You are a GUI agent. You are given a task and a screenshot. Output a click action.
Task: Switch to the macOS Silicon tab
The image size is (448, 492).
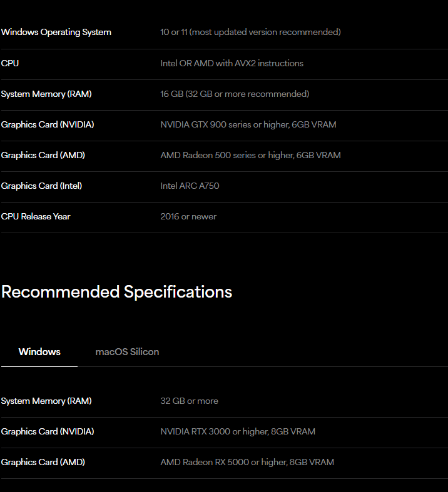(127, 352)
